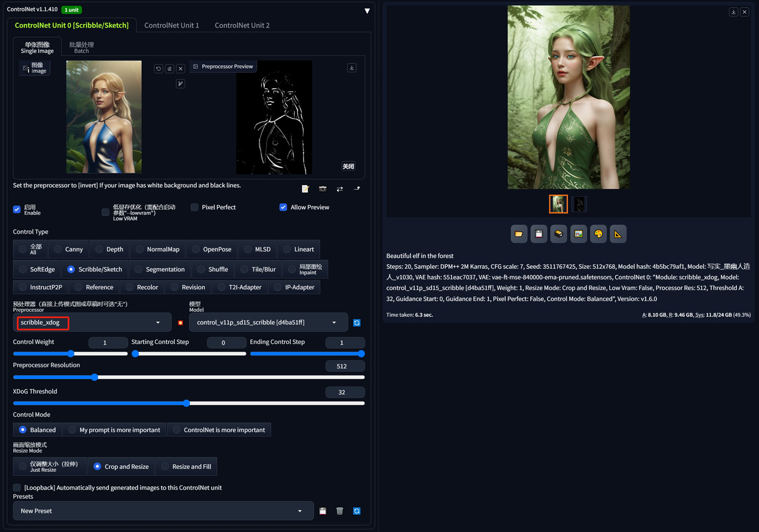Open output folder icon under generated image

(519, 234)
